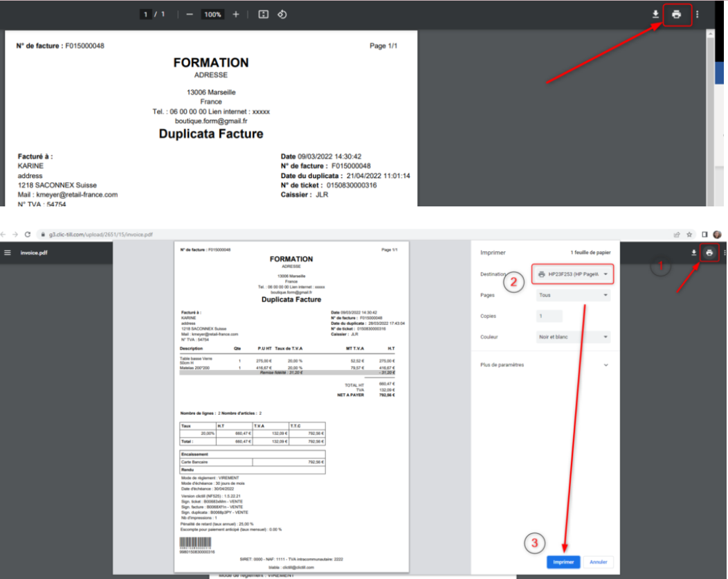Viewport: 728px width, 579px height.
Task: Click the '1 feuille de papier' text
Action: [x=590, y=252]
